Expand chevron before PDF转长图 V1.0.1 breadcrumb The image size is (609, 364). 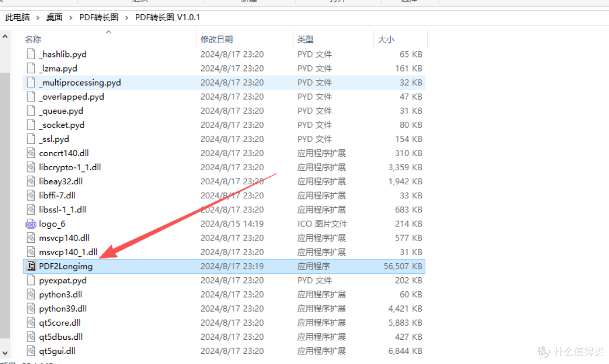[127, 17]
